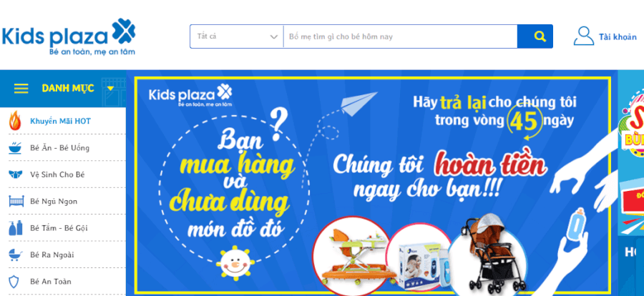Expand the Tất cả category dropdown
The width and height of the screenshot is (644, 296).
(237, 36)
